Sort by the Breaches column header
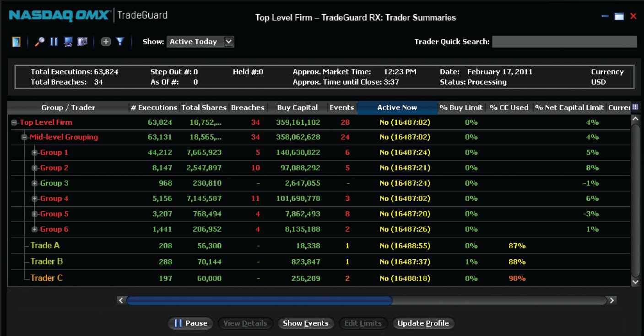The width and height of the screenshot is (644, 336). click(x=248, y=108)
